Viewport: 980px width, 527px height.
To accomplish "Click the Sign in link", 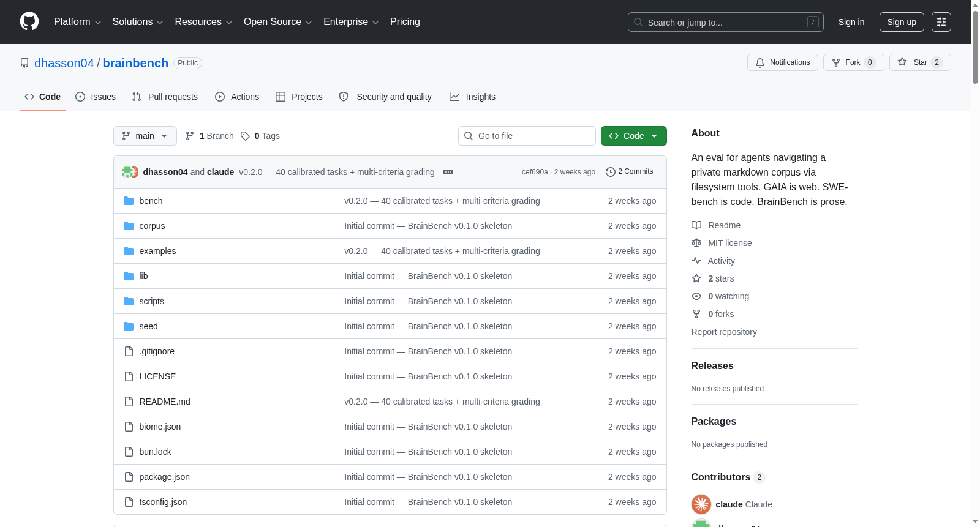I will [851, 22].
